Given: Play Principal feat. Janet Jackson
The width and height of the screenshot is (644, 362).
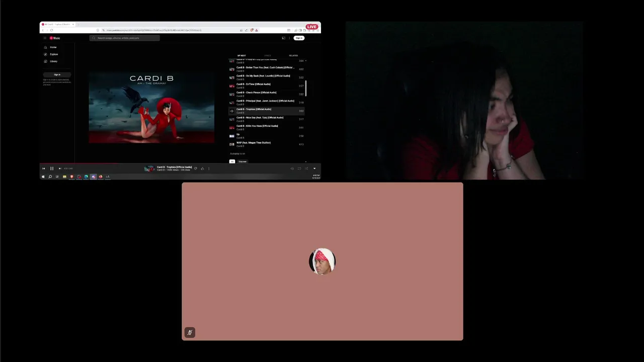Looking at the screenshot, I should click(267, 103).
